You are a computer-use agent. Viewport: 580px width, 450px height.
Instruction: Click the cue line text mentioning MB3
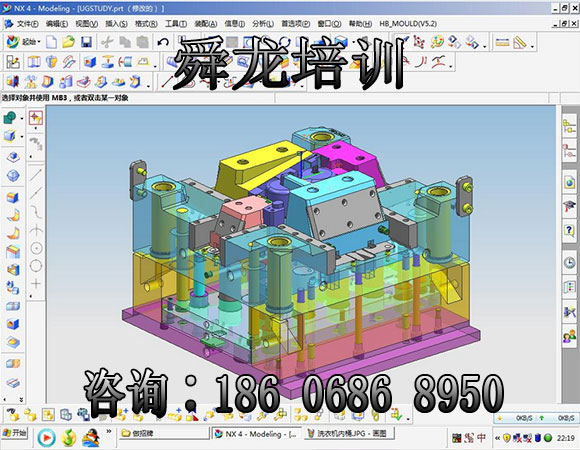pyautogui.click(x=65, y=98)
